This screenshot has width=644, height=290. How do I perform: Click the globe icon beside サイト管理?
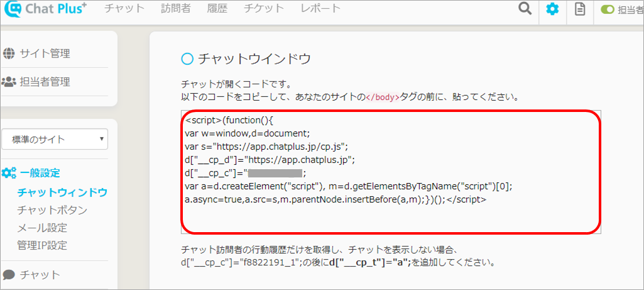coord(8,53)
